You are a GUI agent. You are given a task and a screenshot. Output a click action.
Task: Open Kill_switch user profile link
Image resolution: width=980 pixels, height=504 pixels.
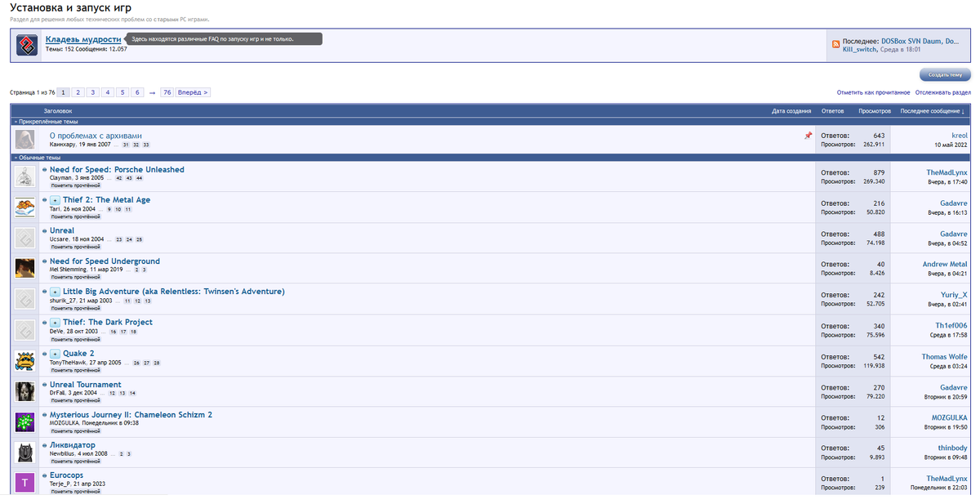pyautogui.click(x=860, y=49)
